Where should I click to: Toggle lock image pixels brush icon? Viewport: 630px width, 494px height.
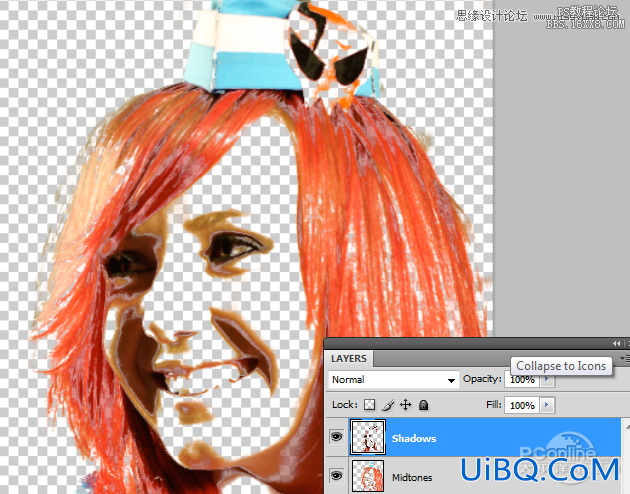click(388, 405)
